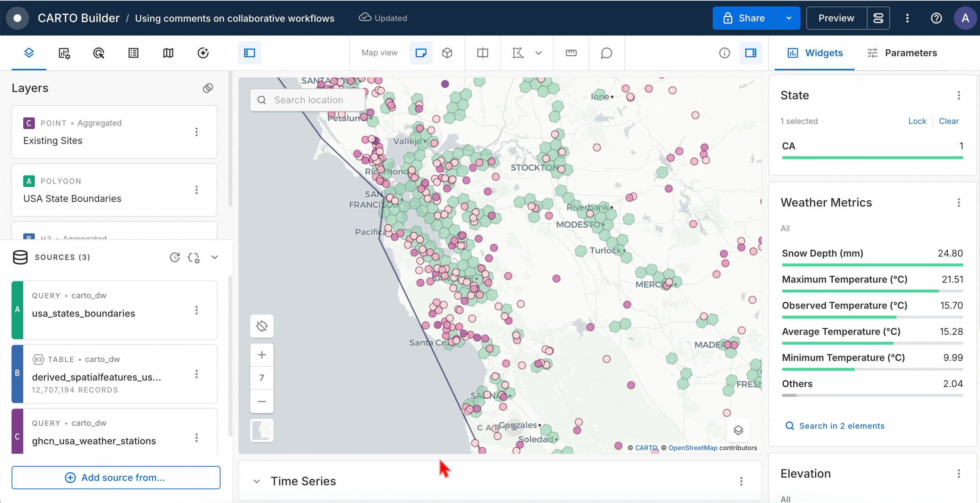Screen dimensions: 980x503
Task: Switch to 3D map view
Action: 447,53
